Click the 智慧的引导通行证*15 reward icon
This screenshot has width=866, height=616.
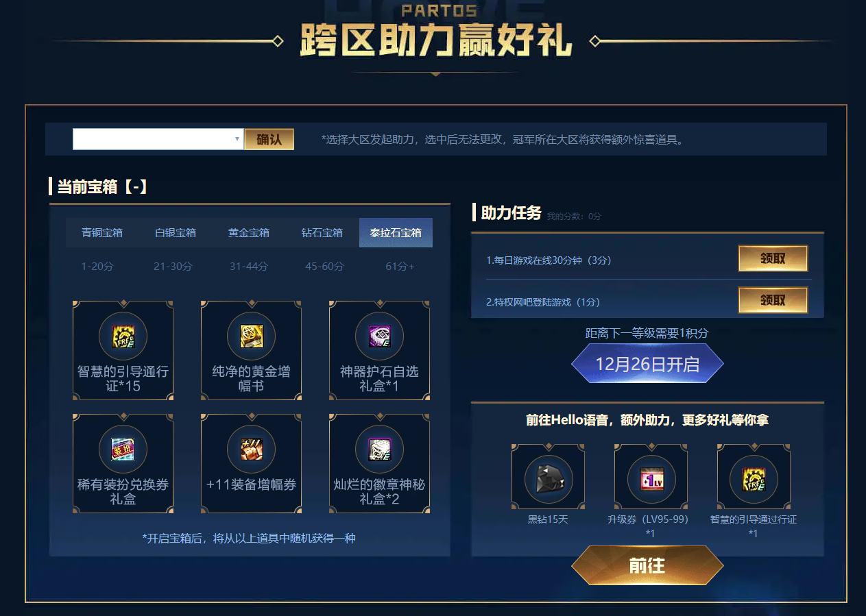click(x=123, y=336)
